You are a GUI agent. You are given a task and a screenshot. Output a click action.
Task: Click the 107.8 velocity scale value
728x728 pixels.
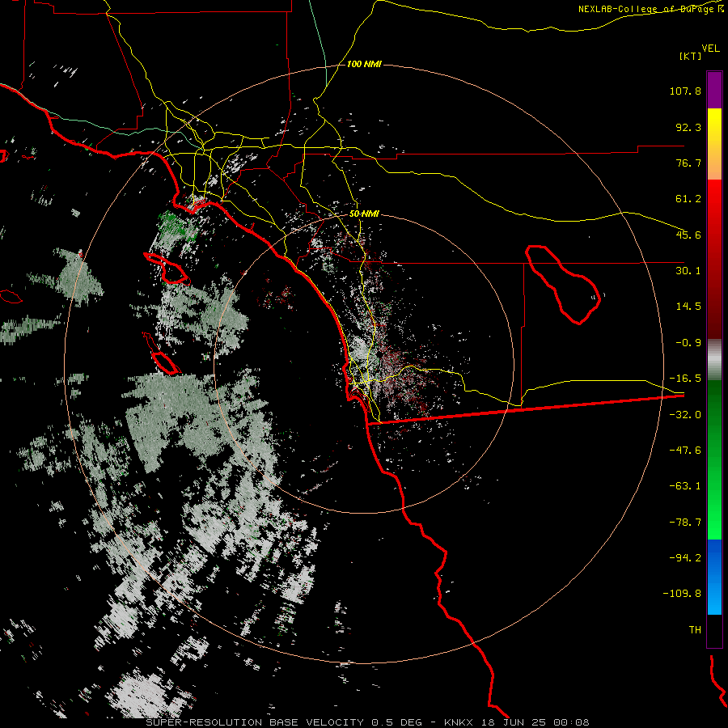coord(685,91)
